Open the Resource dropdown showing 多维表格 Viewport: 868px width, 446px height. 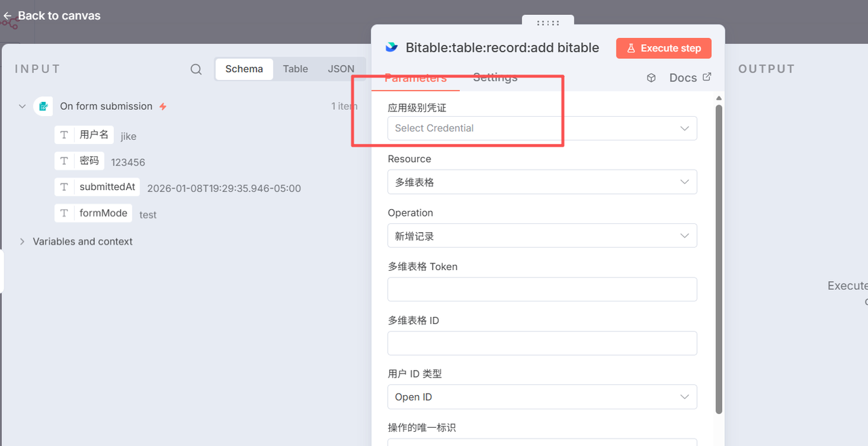[x=542, y=182]
